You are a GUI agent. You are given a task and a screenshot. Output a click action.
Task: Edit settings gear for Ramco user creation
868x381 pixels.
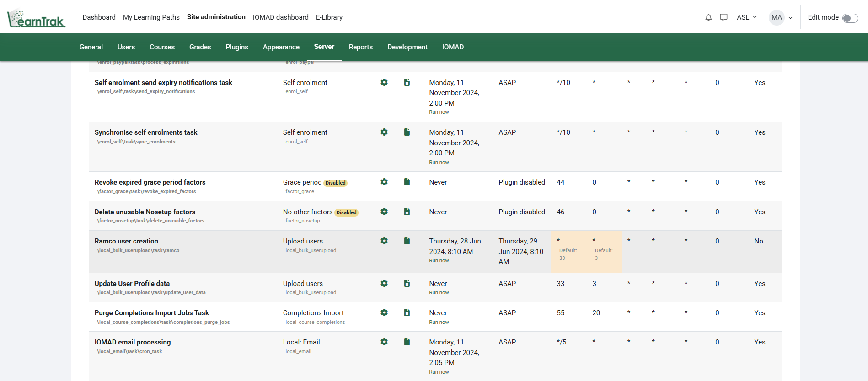[384, 241]
